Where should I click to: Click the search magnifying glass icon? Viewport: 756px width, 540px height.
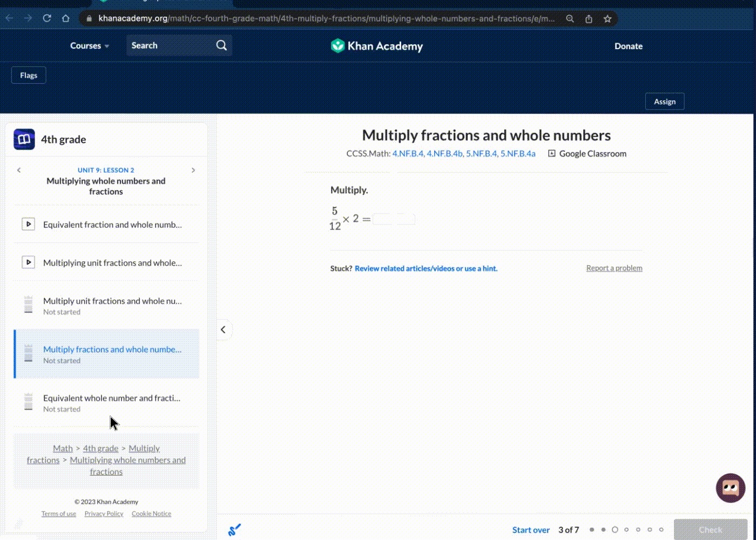(221, 45)
